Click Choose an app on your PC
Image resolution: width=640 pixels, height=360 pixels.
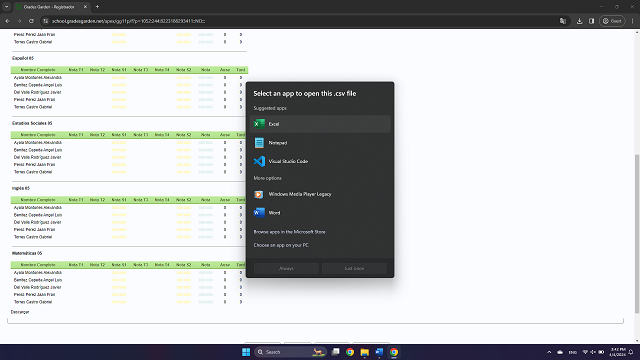281,245
